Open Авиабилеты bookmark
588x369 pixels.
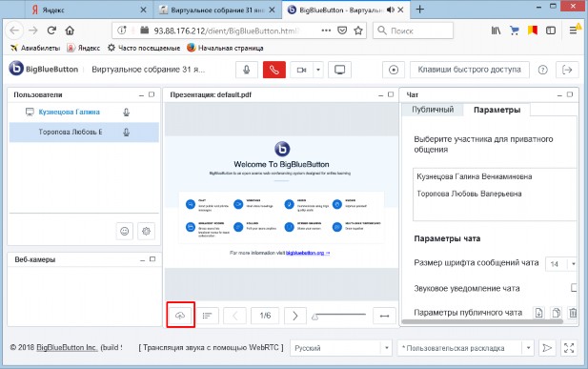click(35, 48)
